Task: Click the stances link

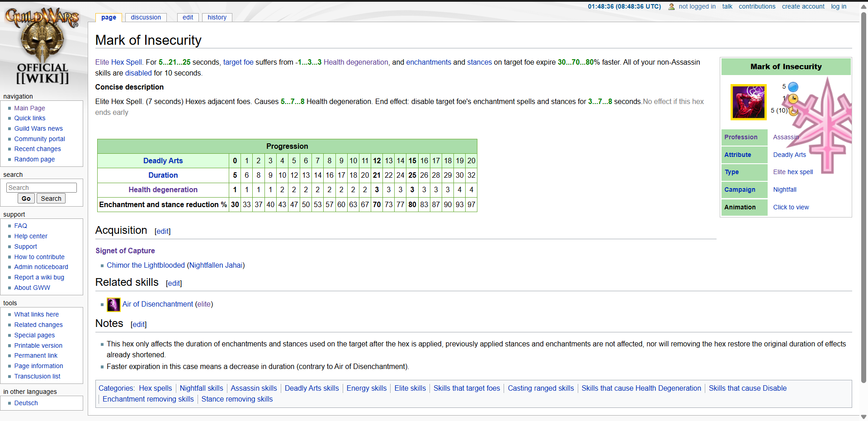Action: (x=479, y=62)
